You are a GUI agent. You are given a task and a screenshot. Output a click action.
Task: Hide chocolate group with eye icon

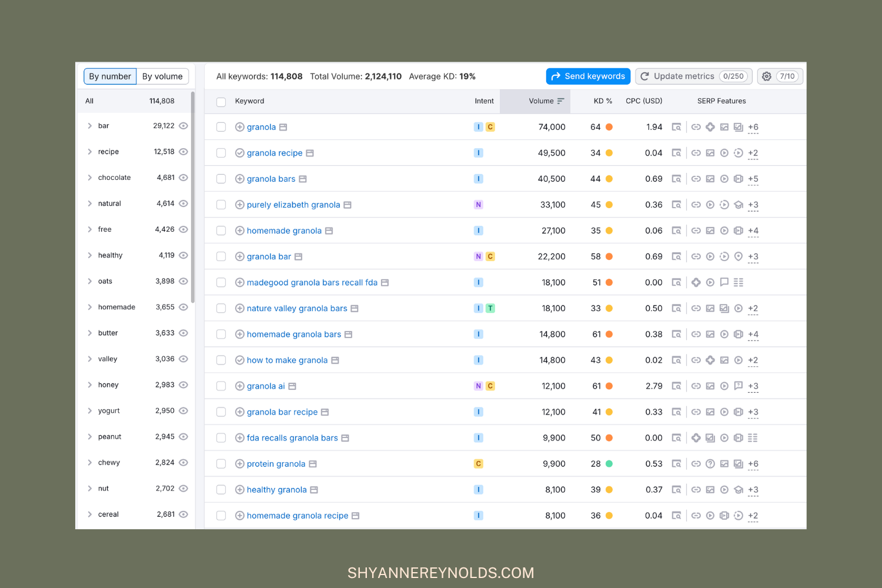(183, 178)
